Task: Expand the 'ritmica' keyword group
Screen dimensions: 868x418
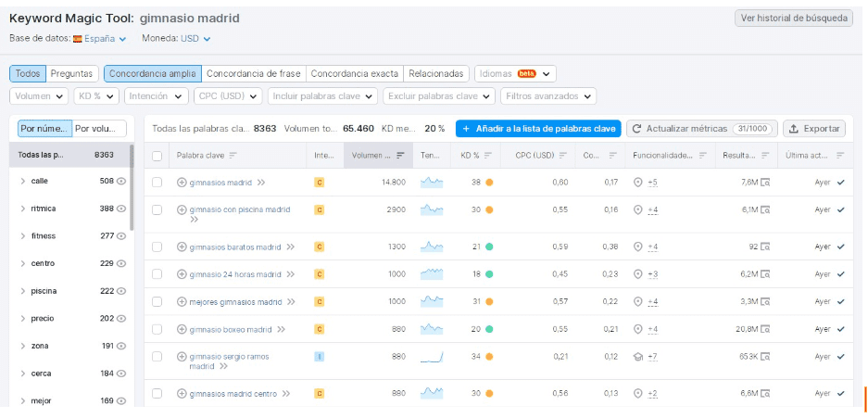Action: [23, 209]
